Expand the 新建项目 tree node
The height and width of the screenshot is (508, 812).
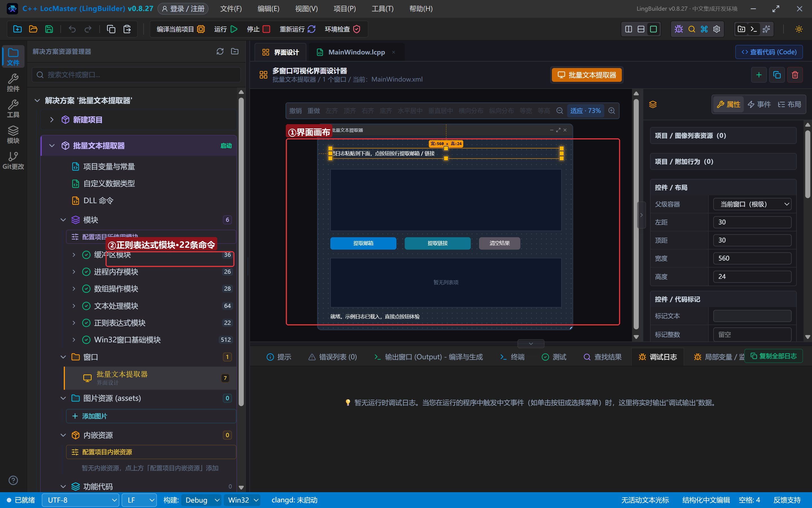click(52, 120)
